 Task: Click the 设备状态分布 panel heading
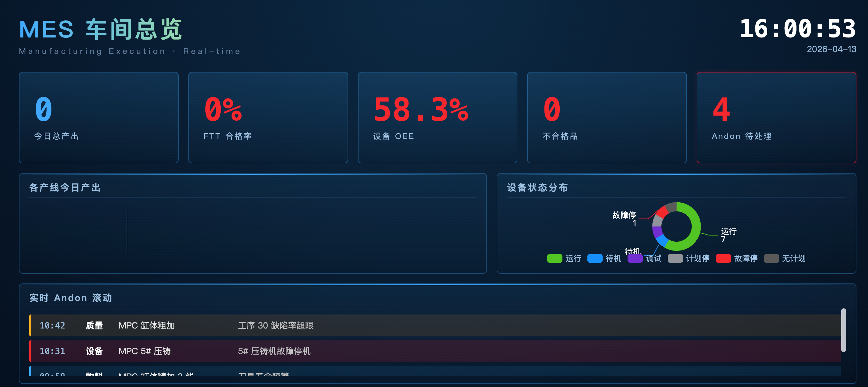(537, 188)
